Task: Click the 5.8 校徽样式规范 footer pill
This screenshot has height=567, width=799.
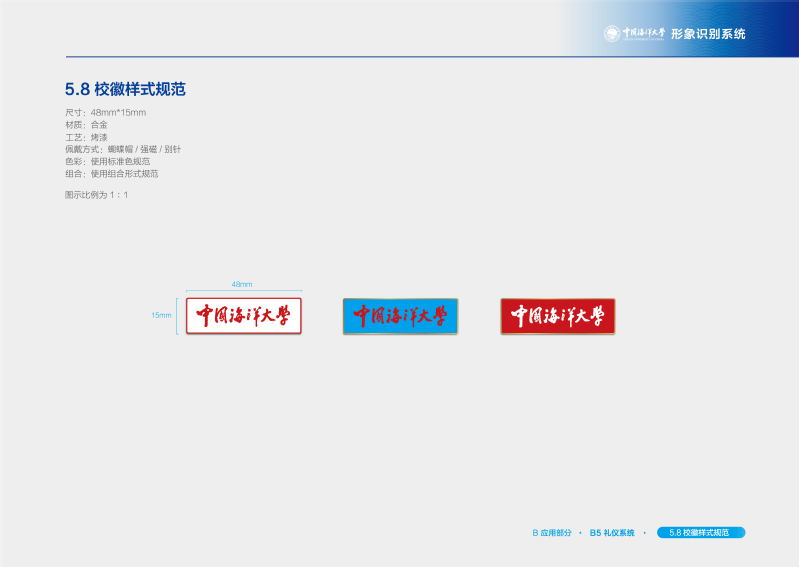Action: tap(700, 533)
